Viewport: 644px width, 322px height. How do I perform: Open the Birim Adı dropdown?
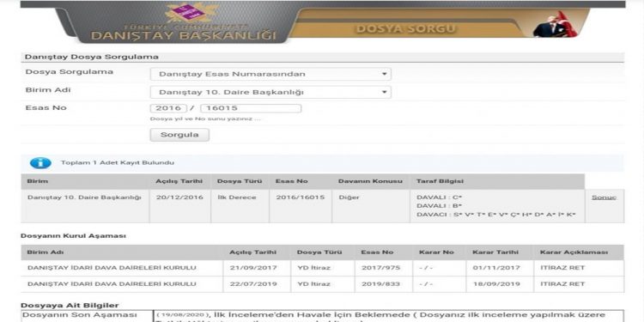click(270, 93)
